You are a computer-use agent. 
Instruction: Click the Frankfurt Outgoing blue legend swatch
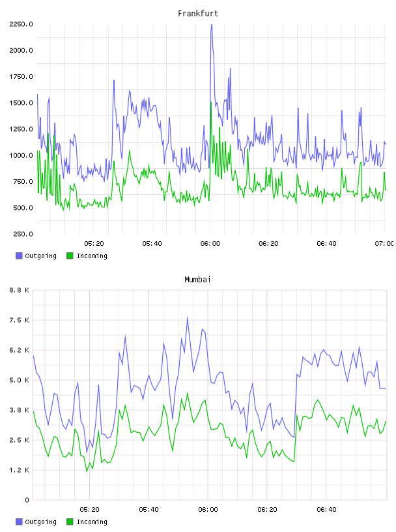(x=19, y=256)
